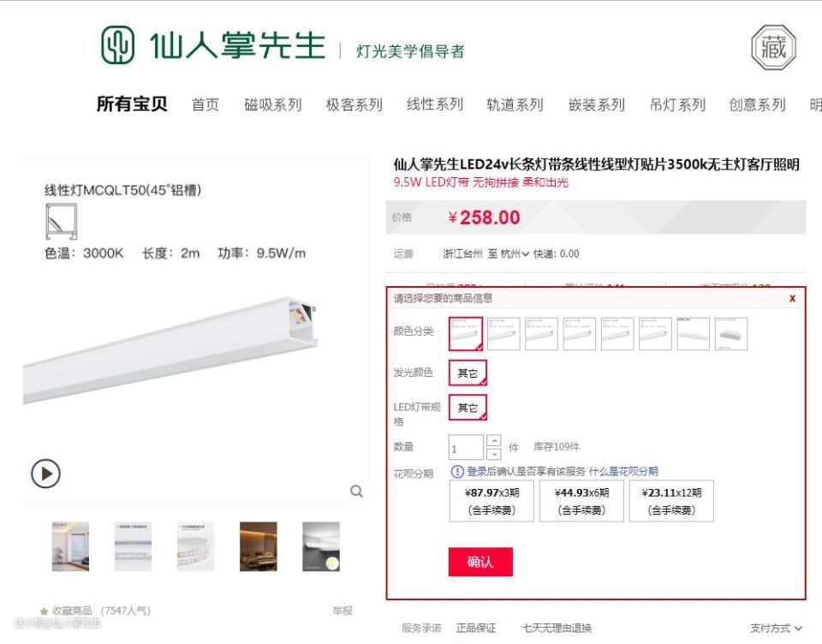Select the 其它 option under LED灯带规格

pyautogui.click(x=468, y=408)
